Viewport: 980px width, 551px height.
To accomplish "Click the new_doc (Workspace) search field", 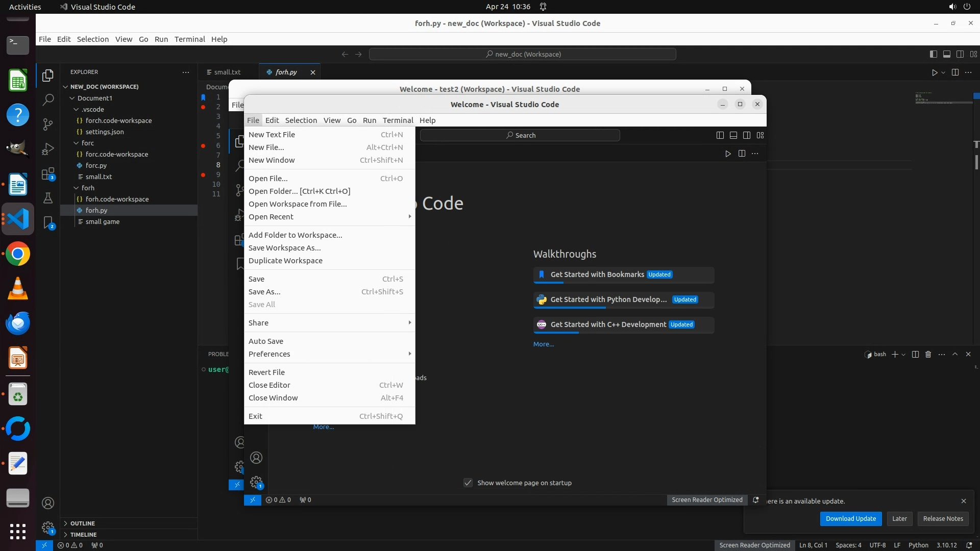I will 522,54.
